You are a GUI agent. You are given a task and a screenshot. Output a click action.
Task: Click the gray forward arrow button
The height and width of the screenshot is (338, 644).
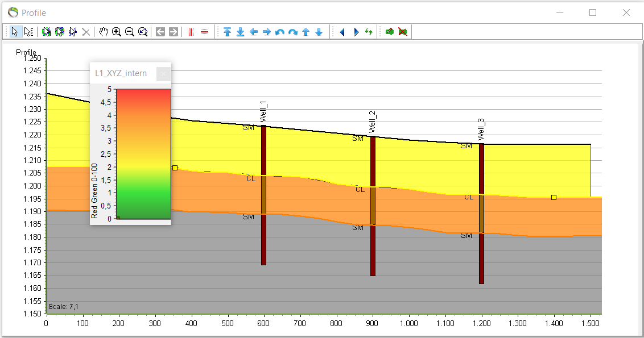coord(174,32)
